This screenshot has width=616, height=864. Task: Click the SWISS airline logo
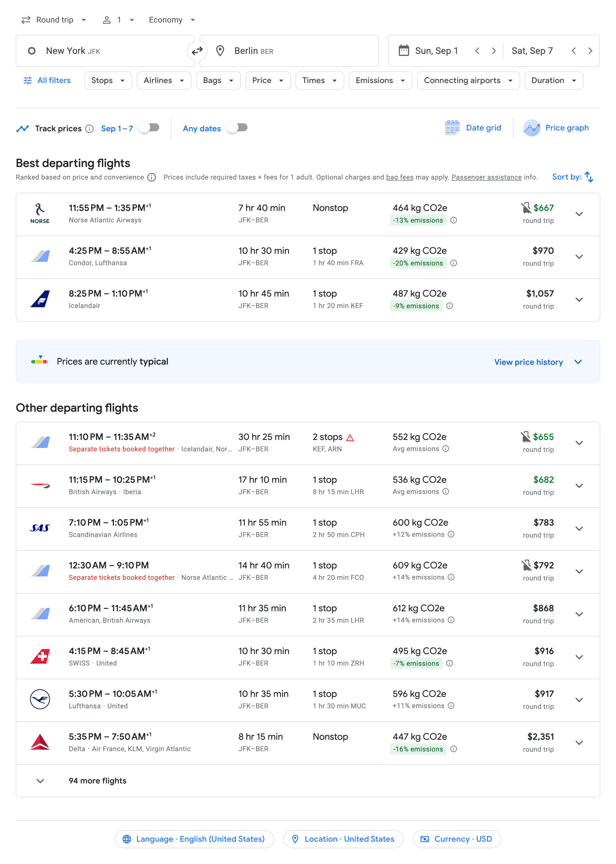[40, 656]
